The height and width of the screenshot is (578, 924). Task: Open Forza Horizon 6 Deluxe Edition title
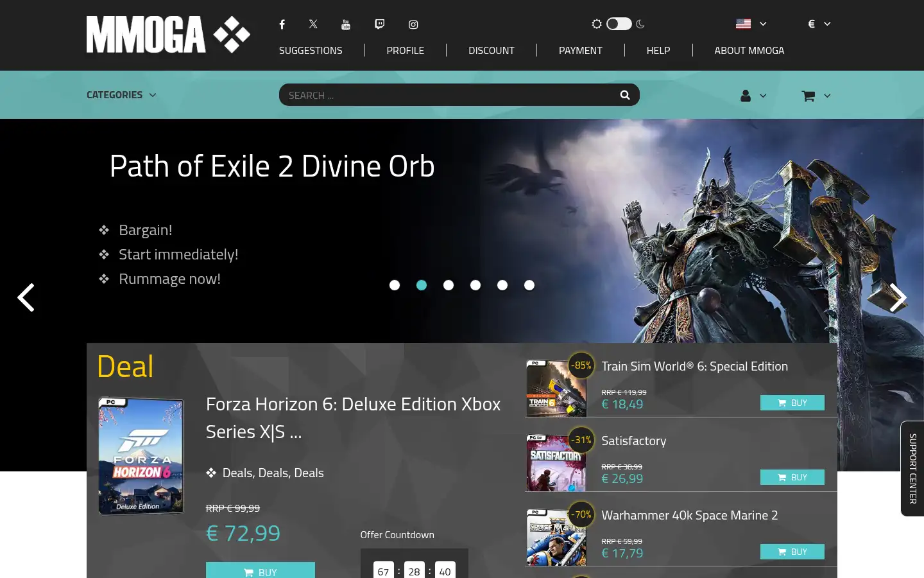point(353,418)
